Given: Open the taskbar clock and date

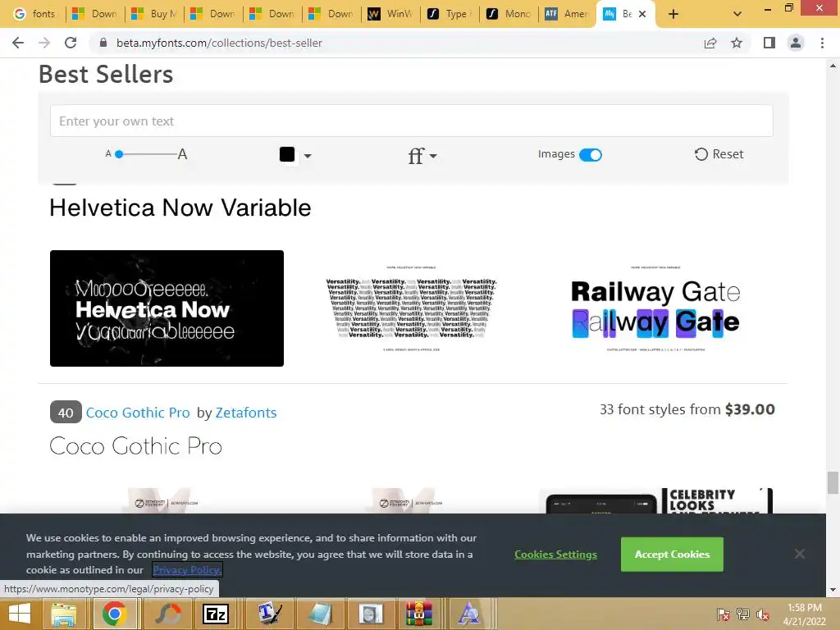Looking at the screenshot, I should 805,614.
